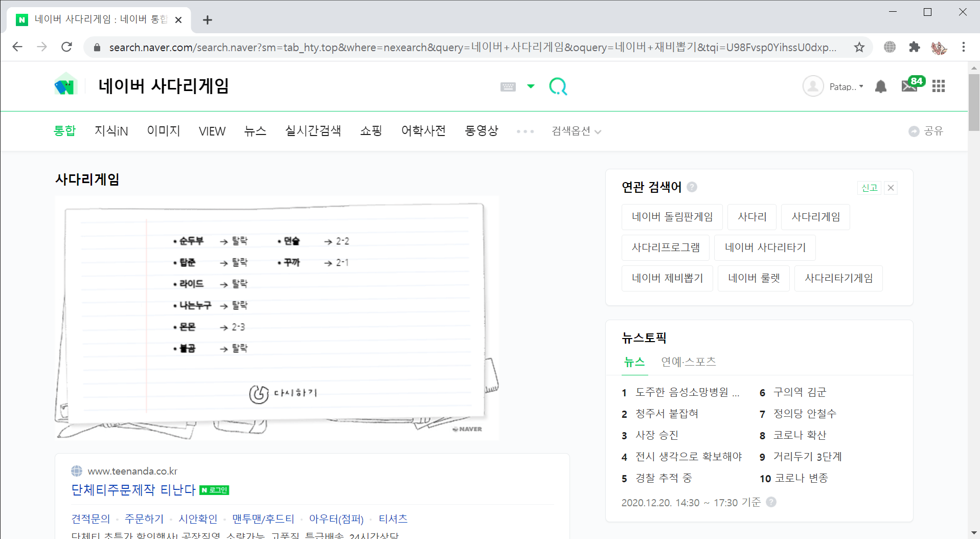Search related term 네이버 돌림판게임

pyautogui.click(x=672, y=217)
